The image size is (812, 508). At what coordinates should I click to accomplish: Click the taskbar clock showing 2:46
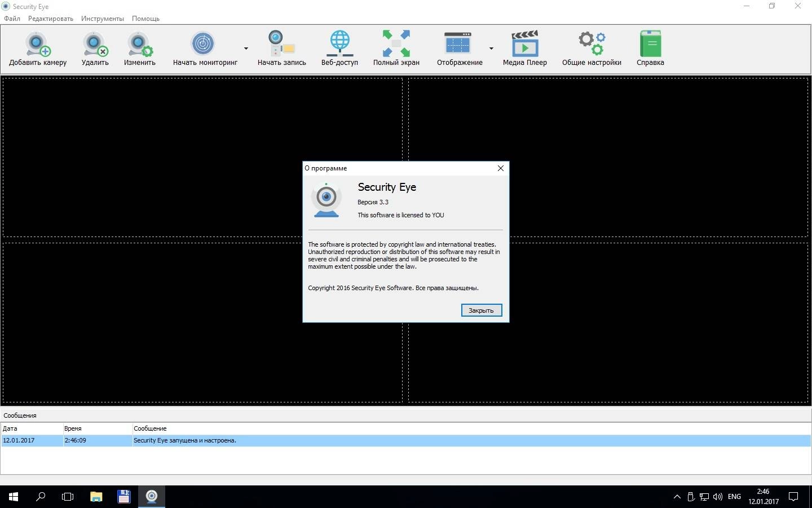[x=764, y=497]
